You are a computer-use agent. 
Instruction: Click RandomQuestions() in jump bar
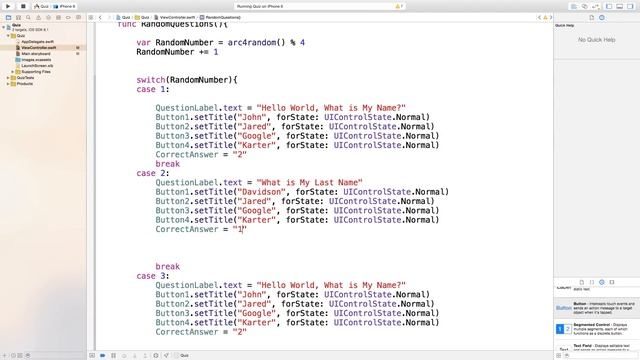pos(220,18)
